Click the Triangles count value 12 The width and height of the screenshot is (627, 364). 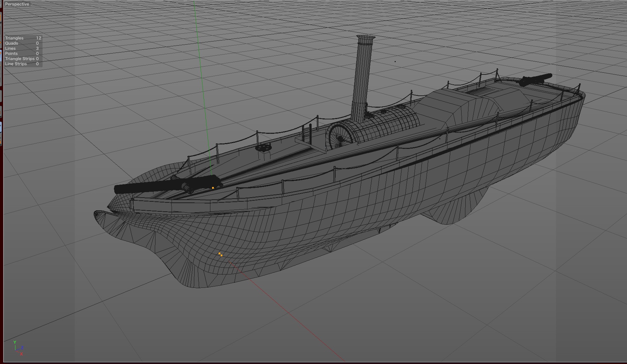(39, 38)
